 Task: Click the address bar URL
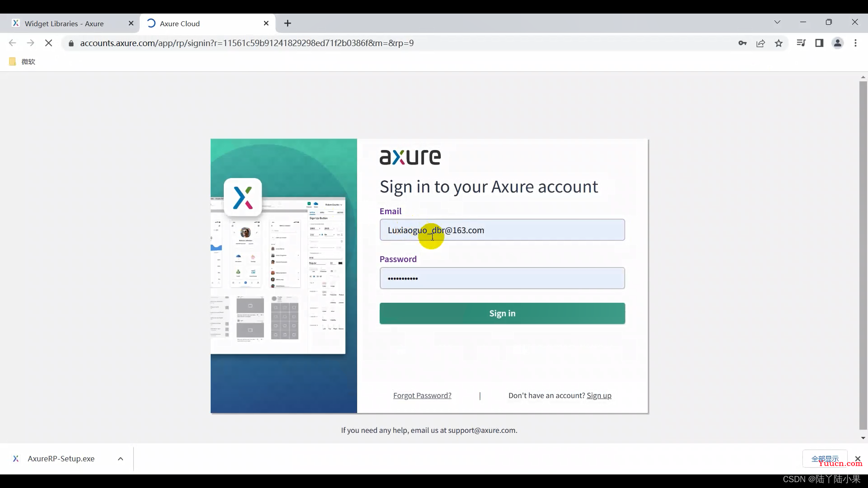pos(247,43)
